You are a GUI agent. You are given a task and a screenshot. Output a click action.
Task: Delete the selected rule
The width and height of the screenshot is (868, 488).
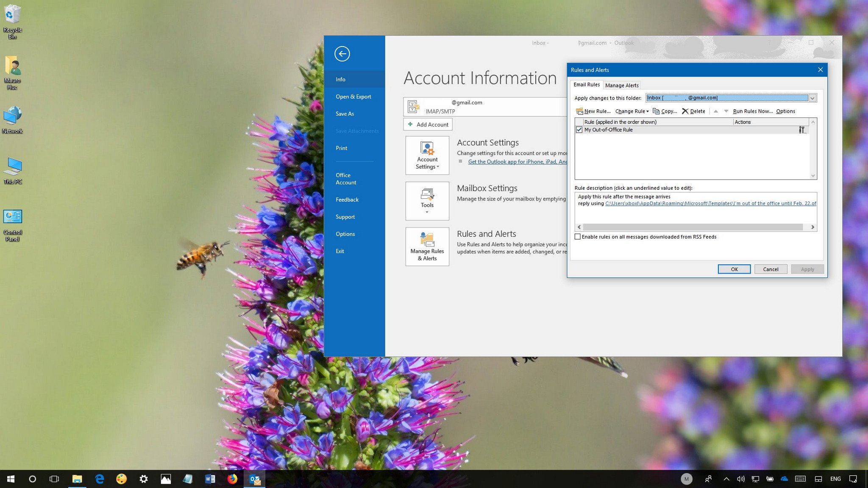(x=693, y=111)
